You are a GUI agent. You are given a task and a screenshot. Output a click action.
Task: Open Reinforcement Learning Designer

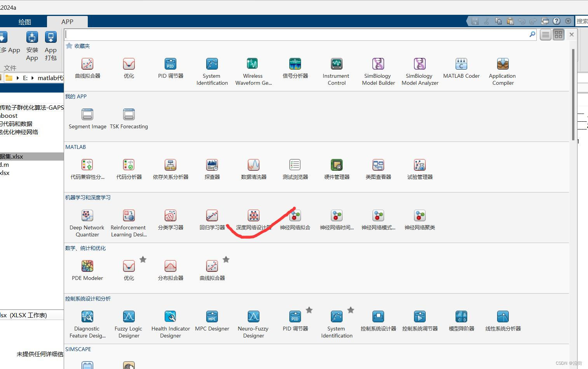pyautogui.click(x=129, y=224)
